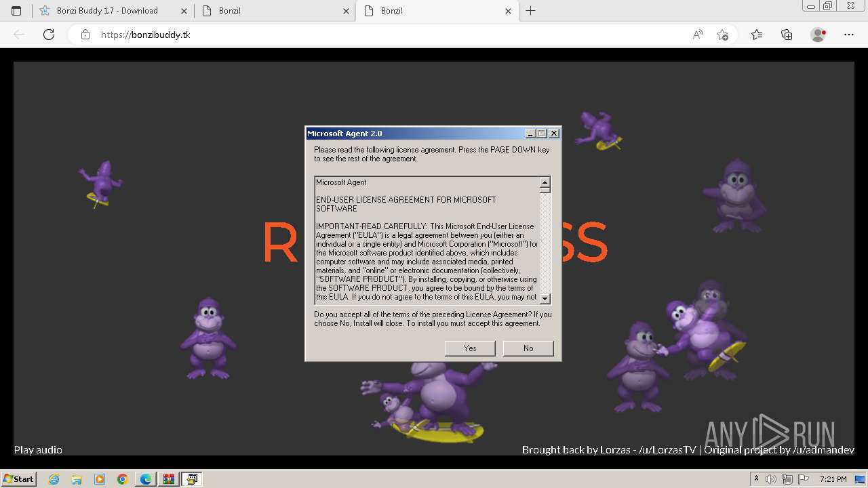868x488 pixels.
Task: Open the WinRAR taskbar item
Action: point(169,479)
